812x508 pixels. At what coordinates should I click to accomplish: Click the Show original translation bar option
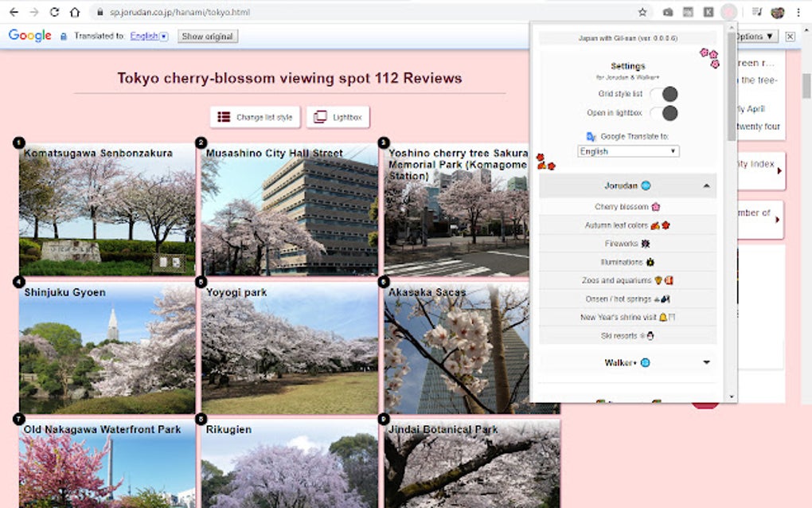click(x=207, y=36)
